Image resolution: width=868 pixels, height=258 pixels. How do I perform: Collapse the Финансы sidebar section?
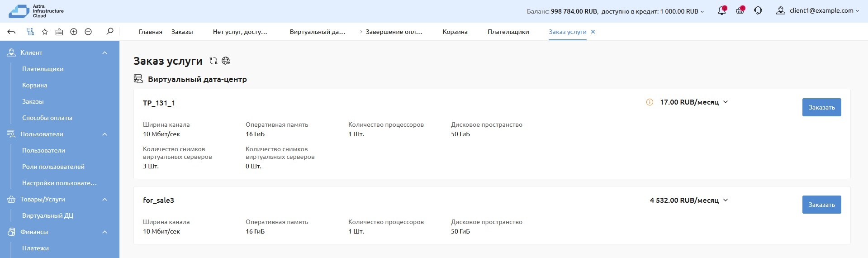coord(105,232)
